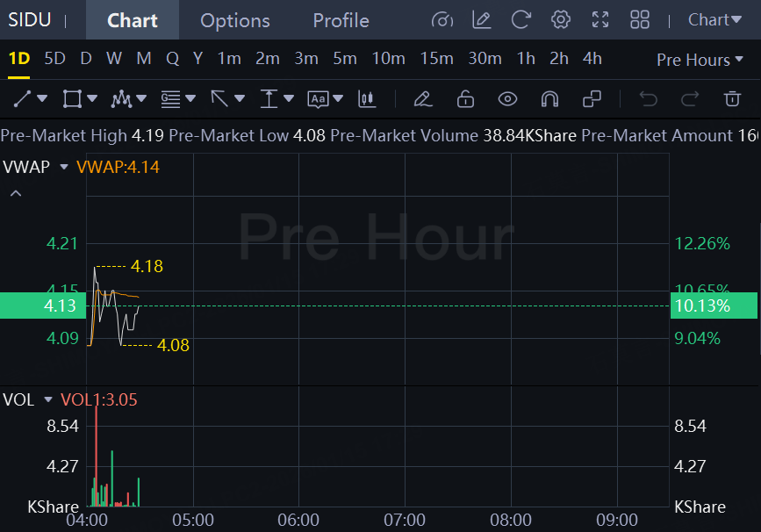This screenshot has height=532, width=761.
Task: Click the refresh chart icon
Action: point(521,20)
